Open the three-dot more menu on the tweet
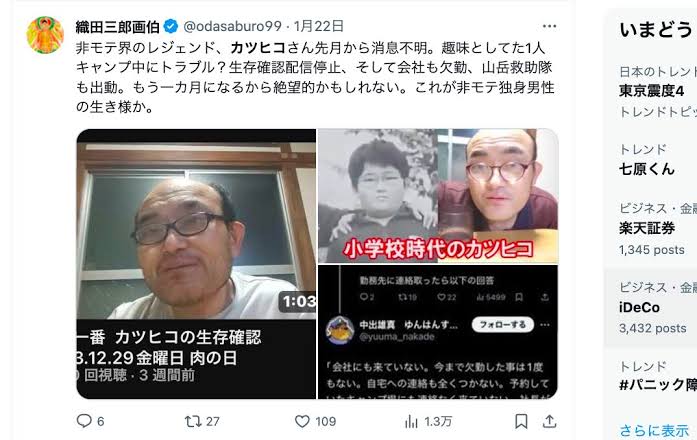Screen dimensions: 697x440 tap(549, 26)
